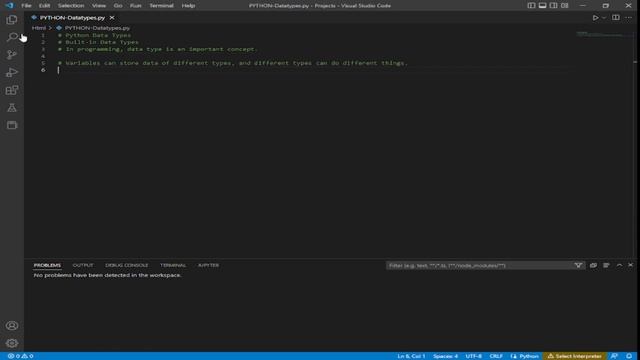Screen dimensions: 640x360
Task: Open the File menu
Action: pos(26,6)
